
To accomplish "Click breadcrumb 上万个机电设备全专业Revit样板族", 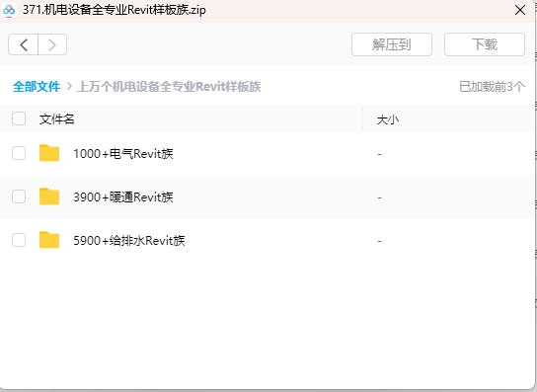I will pos(169,86).
